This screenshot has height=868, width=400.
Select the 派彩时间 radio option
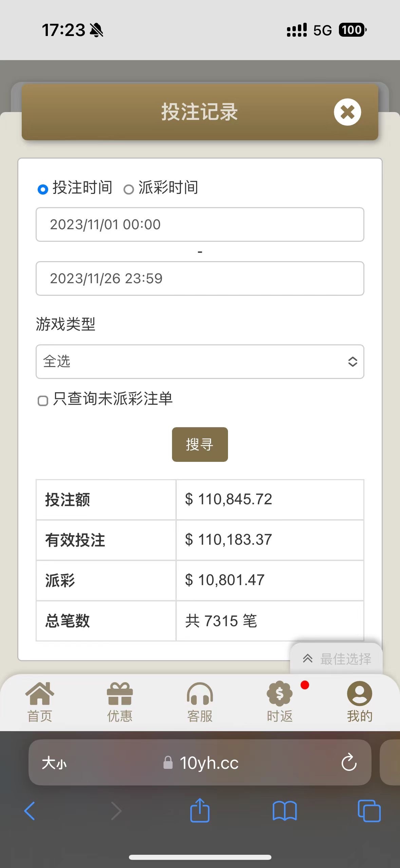pyautogui.click(x=129, y=189)
